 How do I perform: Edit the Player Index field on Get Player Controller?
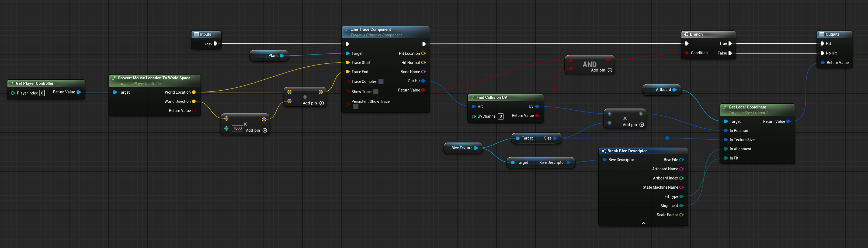click(41, 93)
